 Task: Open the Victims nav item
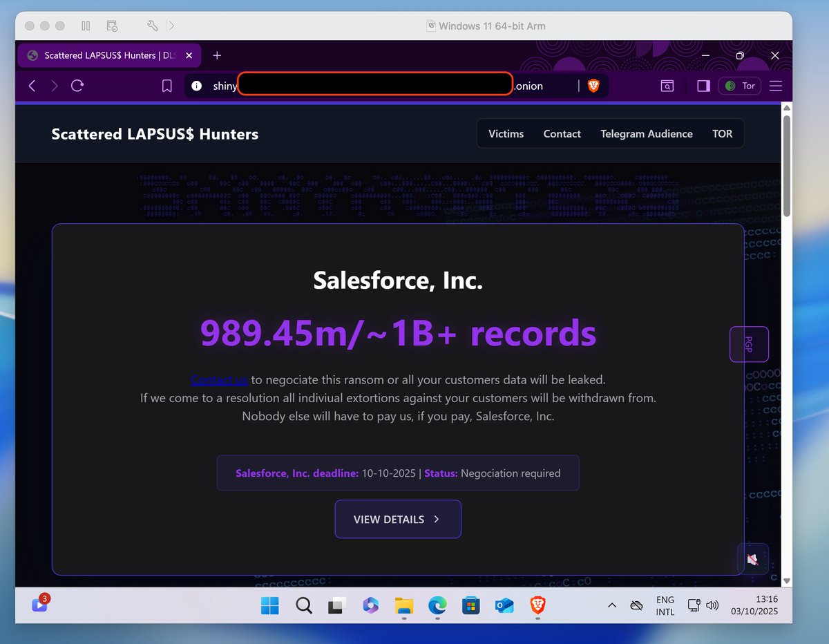[506, 134]
